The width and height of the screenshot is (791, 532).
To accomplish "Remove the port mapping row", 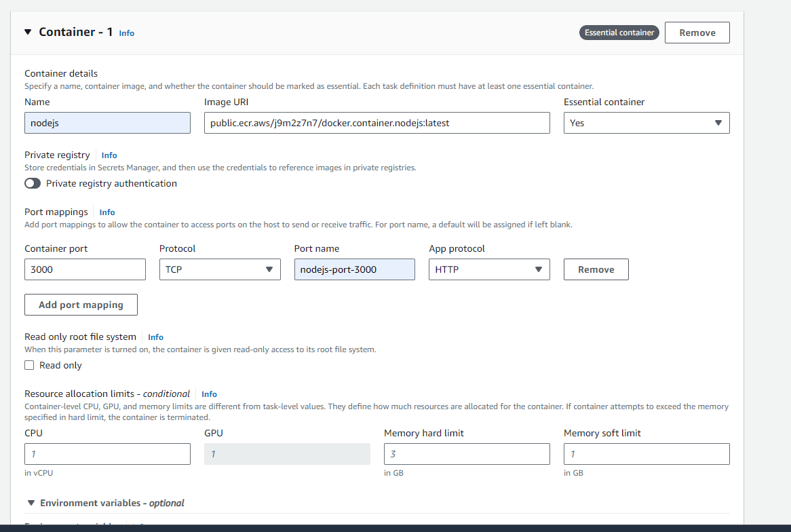I will click(x=596, y=269).
